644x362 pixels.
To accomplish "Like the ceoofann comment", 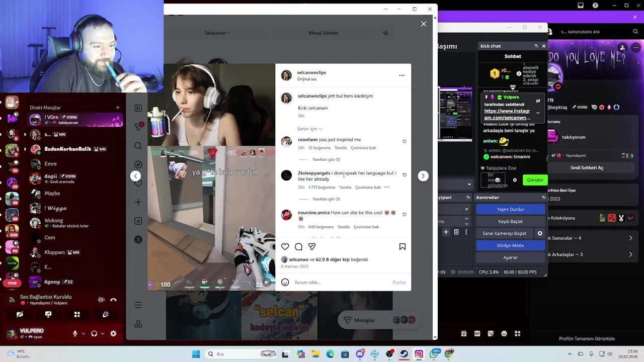I will point(405,142).
